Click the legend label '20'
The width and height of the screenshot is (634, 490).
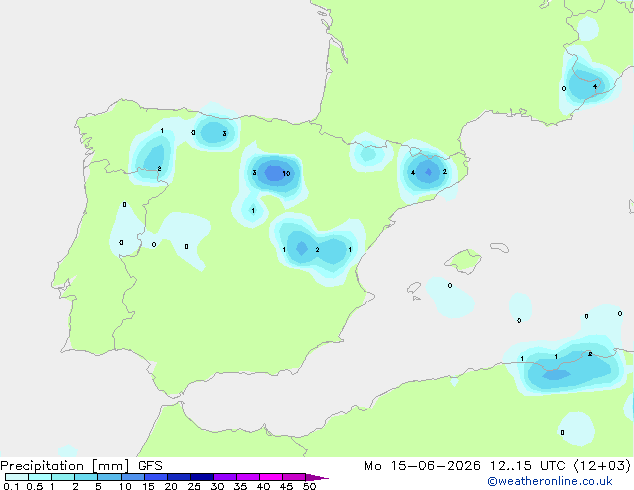click(171, 486)
